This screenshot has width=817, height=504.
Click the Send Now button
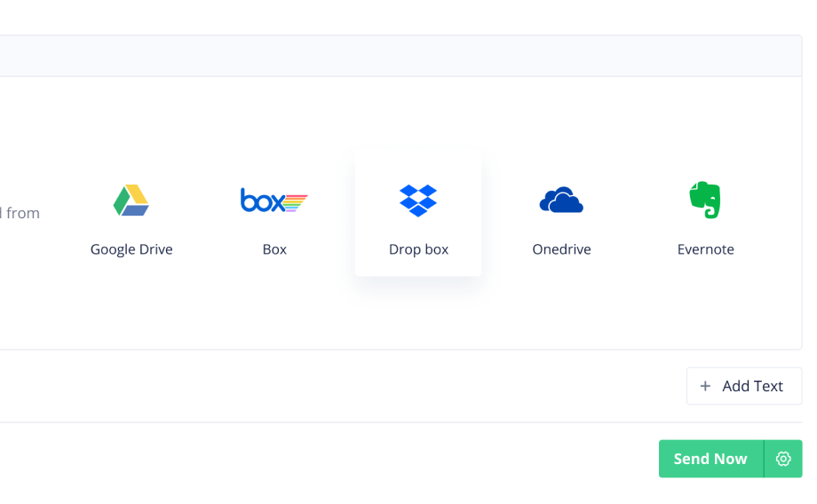click(711, 459)
